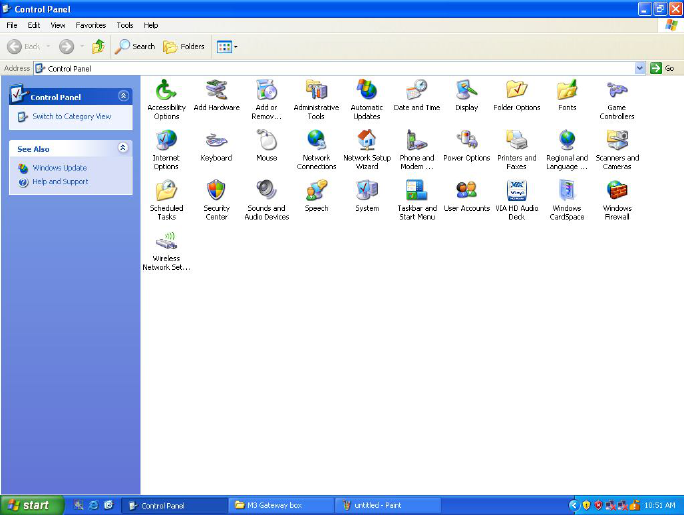The height and width of the screenshot is (515, 684).
Task: Open Game Controllers
Action: coord(617,99)
